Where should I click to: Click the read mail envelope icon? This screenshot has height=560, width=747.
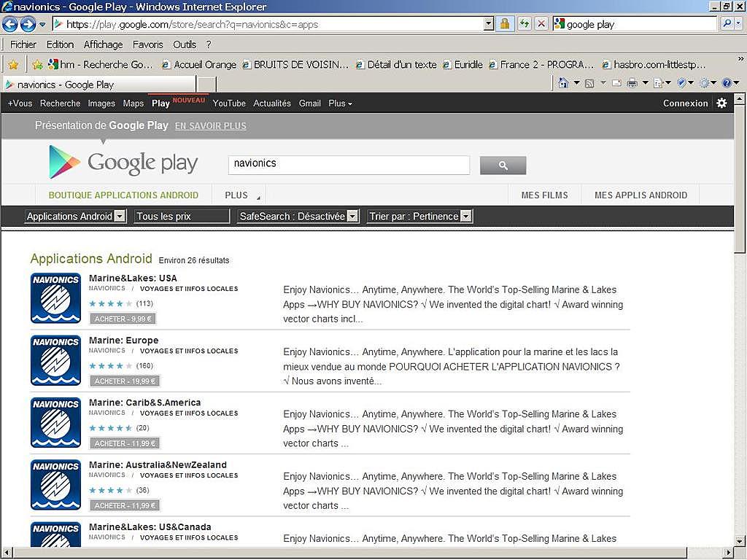click(x=616, y=83)
